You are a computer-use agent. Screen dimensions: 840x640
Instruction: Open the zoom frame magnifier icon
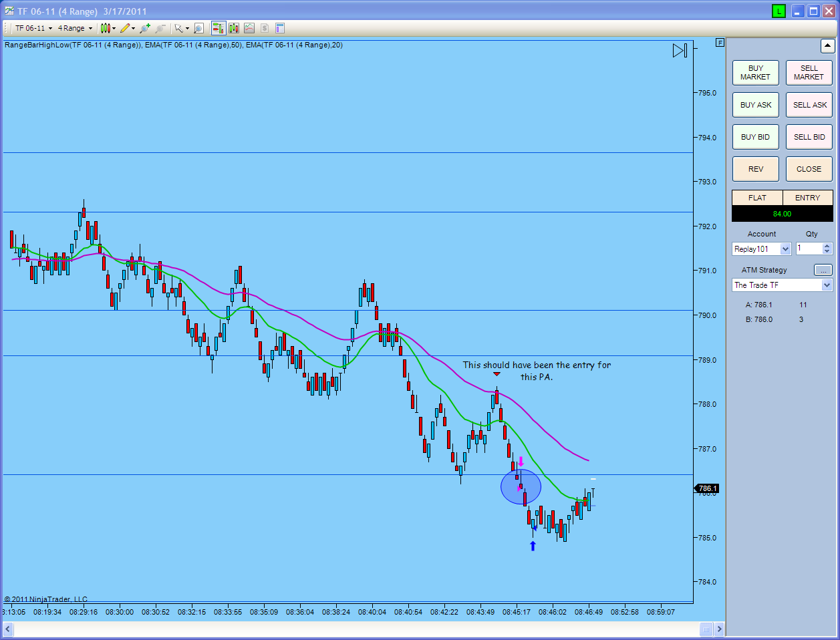tap(198, 28)
